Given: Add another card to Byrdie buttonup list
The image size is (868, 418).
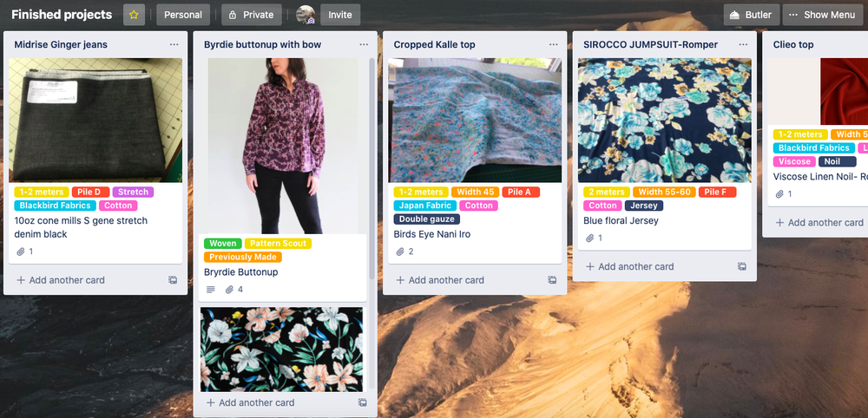Looking at the screenshot, I should pyautogui.click(x=250, y=402).
